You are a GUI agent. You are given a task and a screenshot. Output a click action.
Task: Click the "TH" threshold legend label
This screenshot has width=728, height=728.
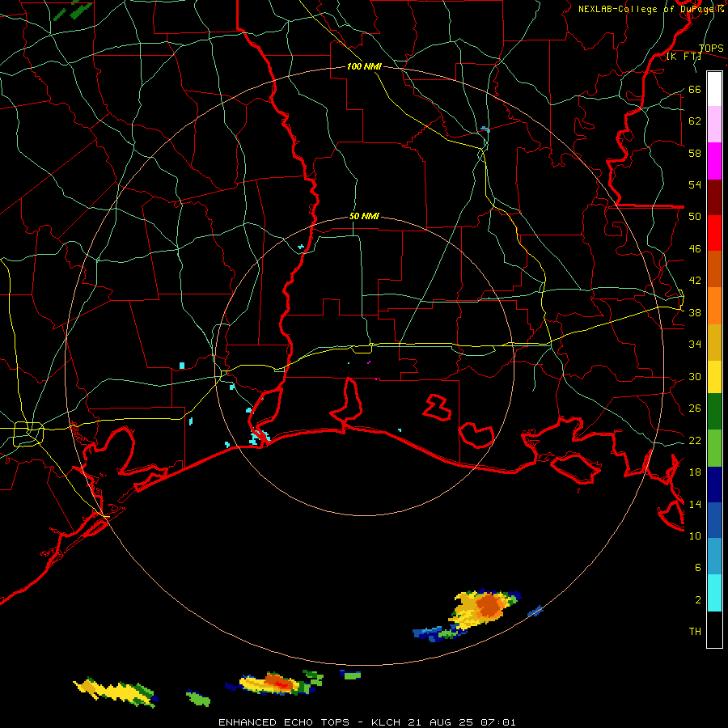(695, 632)
